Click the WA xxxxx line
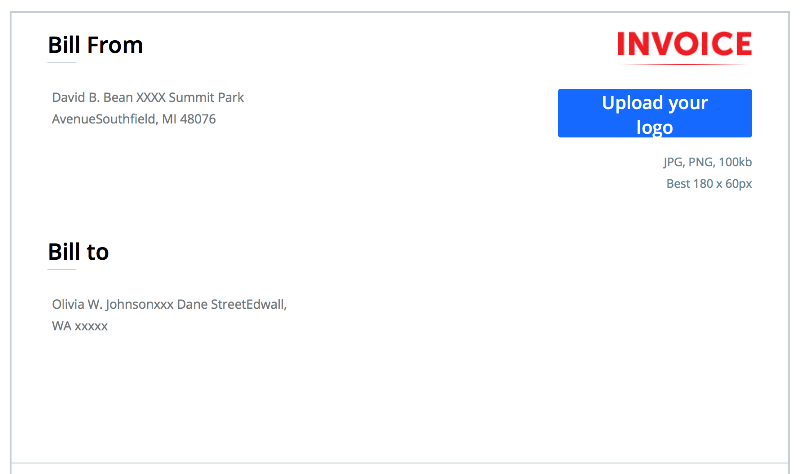The image size is (800, 474). pyautogui.click(x=79, y=326)
